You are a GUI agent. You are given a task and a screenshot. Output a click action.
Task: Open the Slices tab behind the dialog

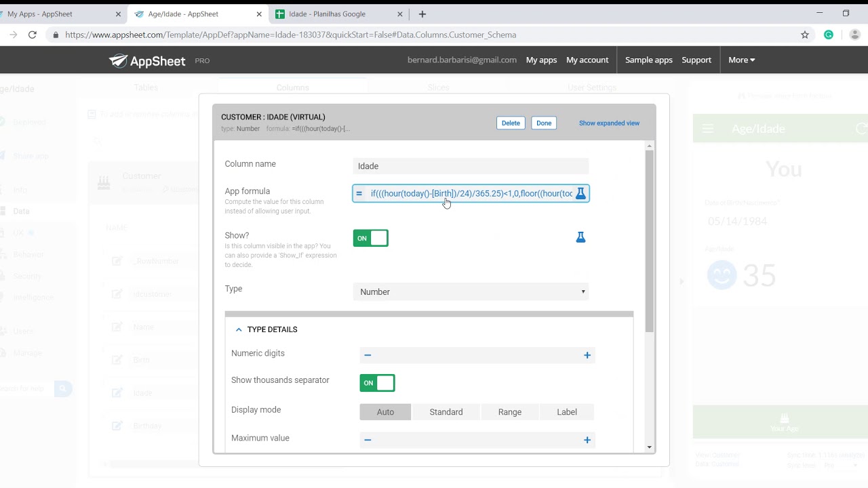coord(438,87)
